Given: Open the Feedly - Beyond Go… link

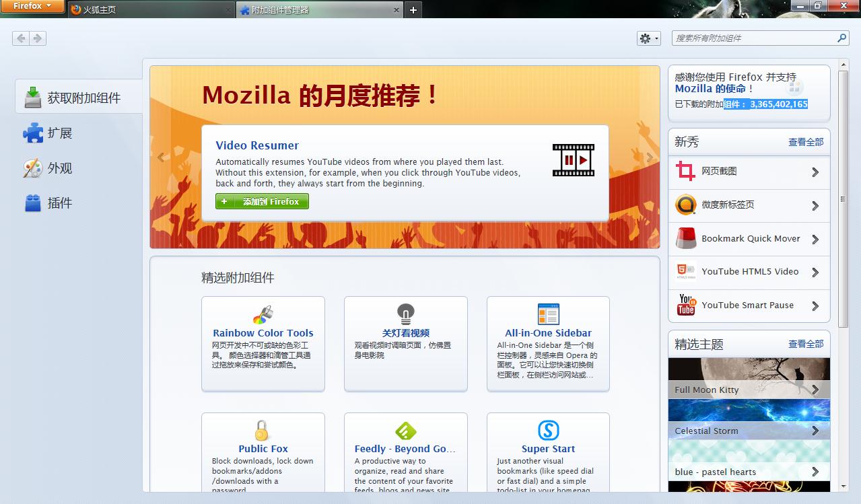Looking at the screenshot, I should 405,449.
